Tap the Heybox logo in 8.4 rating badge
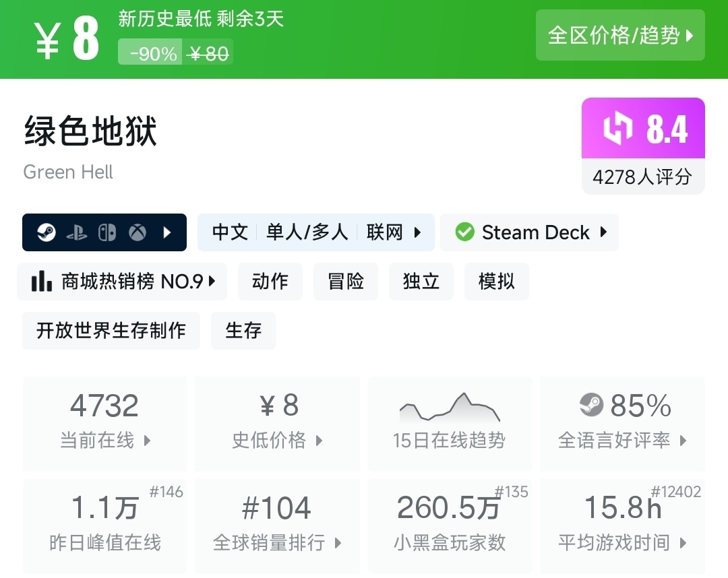This screenshot has height=578, width=728. coord(617,129)
